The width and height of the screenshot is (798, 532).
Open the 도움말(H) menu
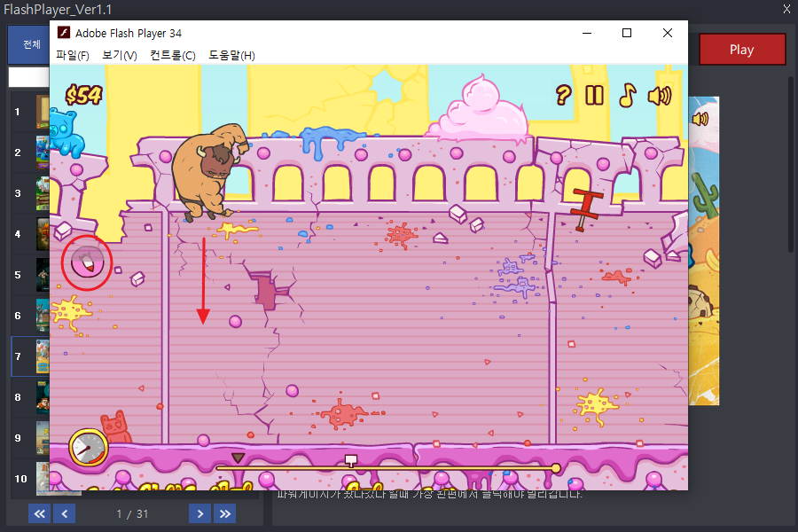pyautogui.click(x=231, y=55)
